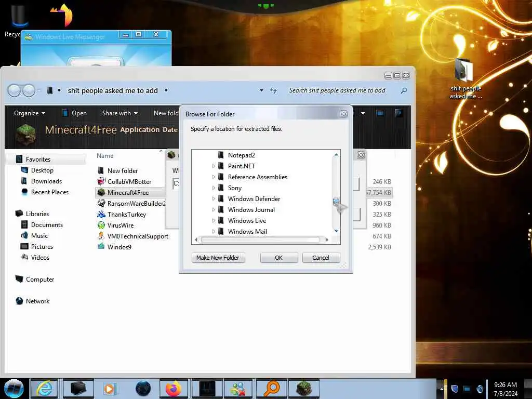
Task: Select the ThanksTurkey file
Action: click(127, 214)
